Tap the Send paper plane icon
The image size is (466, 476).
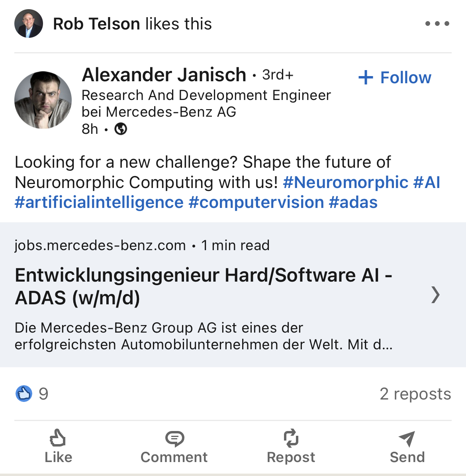(x=407, y=439)
